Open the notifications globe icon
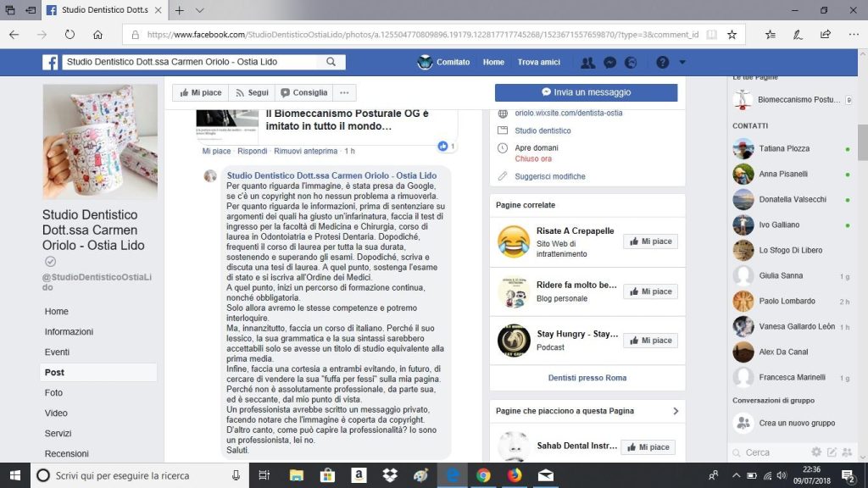This screenshot has height=488, width=868. [x=631, y=63]
